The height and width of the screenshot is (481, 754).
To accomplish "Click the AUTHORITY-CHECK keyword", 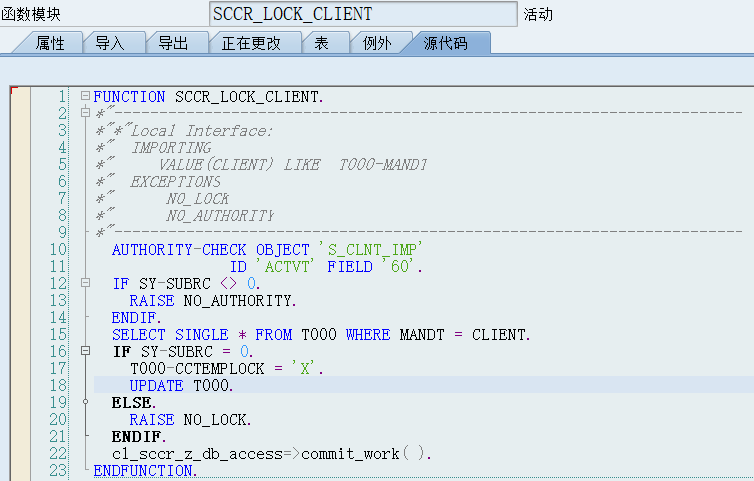I will tap(179, 250).
